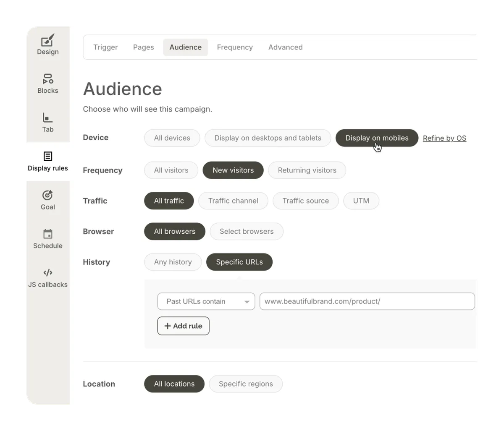Open the Display rules section icon
The image size is (504, 431).
[x=47, y=156]
